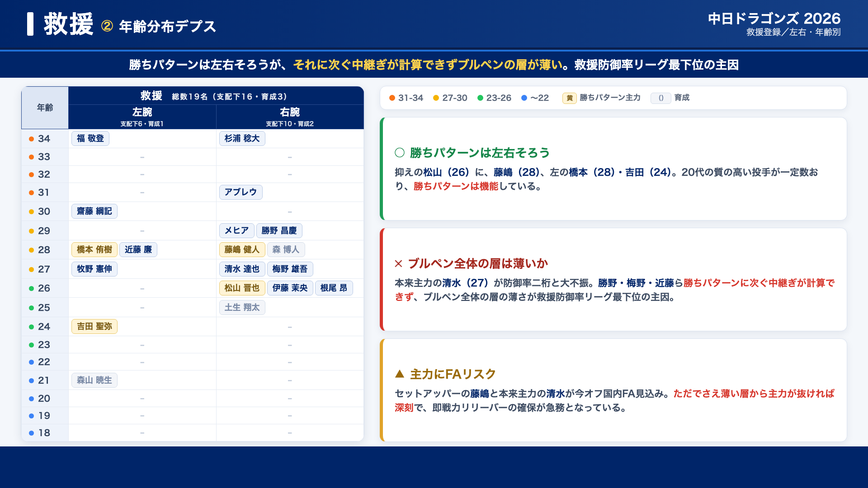This screenshot has height=488, width=868.
Task: Click the 福 敬登 player chip
Action: click(x=90, y=138)
